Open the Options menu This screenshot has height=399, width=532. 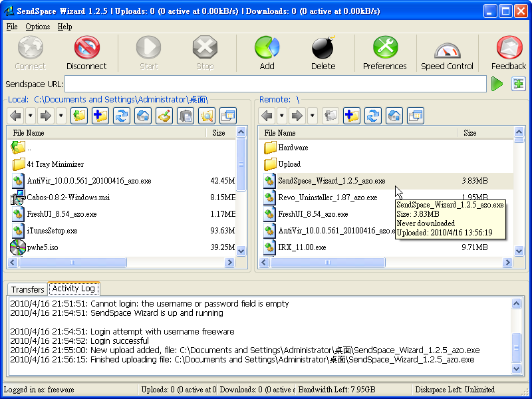pos(38,27)
